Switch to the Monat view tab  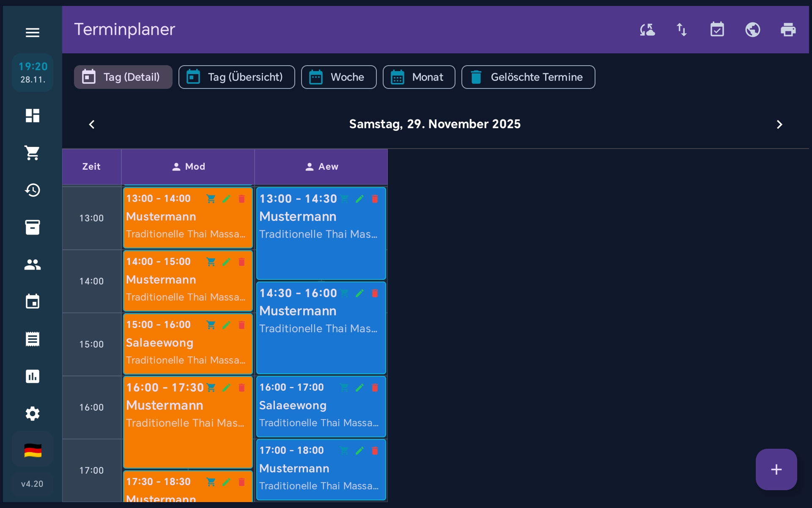click(419, 77)
